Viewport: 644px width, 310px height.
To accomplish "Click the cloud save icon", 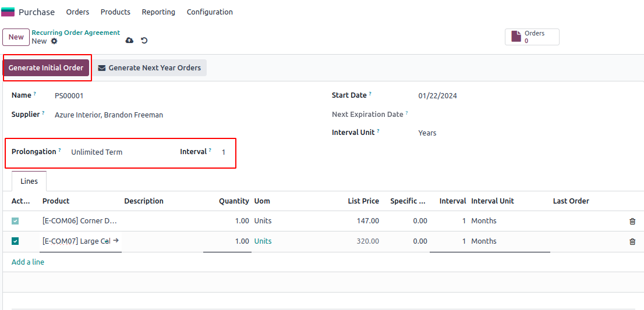I will [x=129, y=41].
